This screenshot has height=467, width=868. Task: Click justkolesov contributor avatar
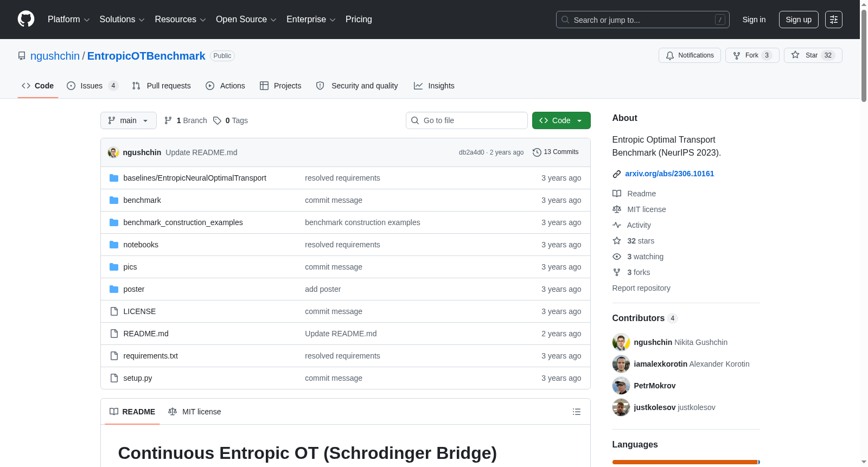click(x=621, y=407)
